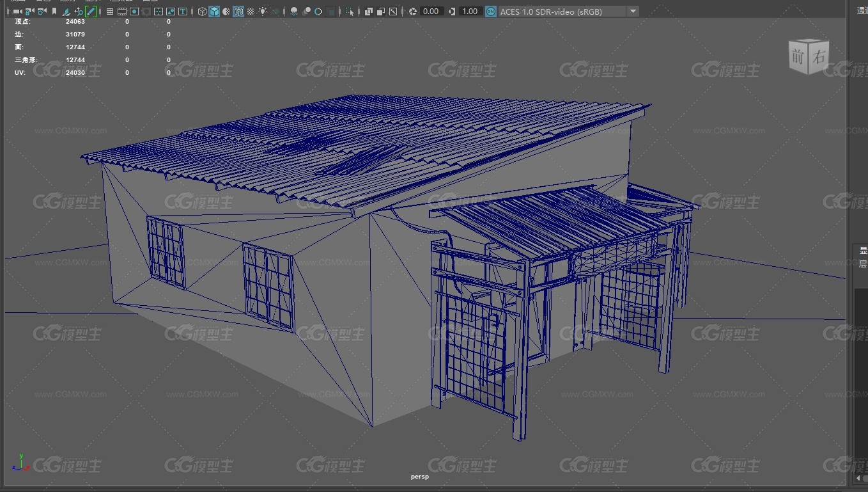Click the Isolate Select icon
This screenshot has height=492, width=868.
(350, 12)
